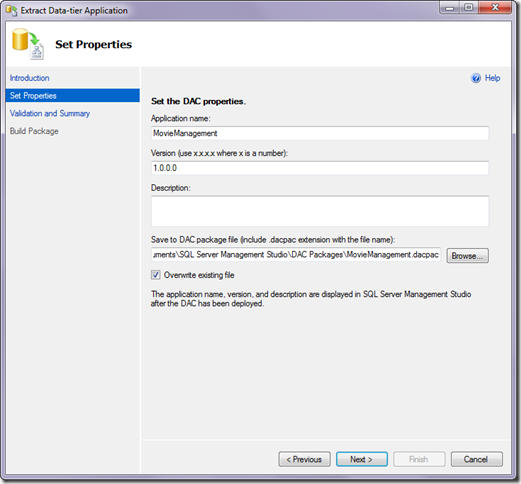
Task: Open the Help link
Action: click(492, 78)
